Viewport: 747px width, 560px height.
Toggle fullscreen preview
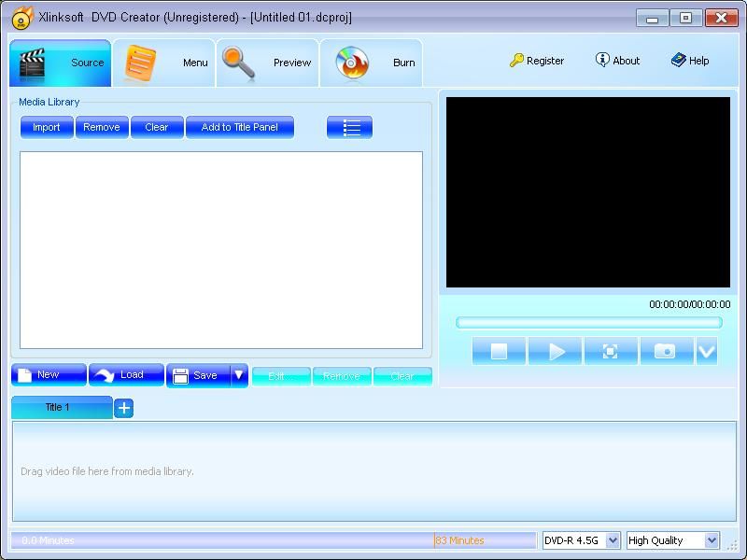pyautogui.click(x=611, y=352)
